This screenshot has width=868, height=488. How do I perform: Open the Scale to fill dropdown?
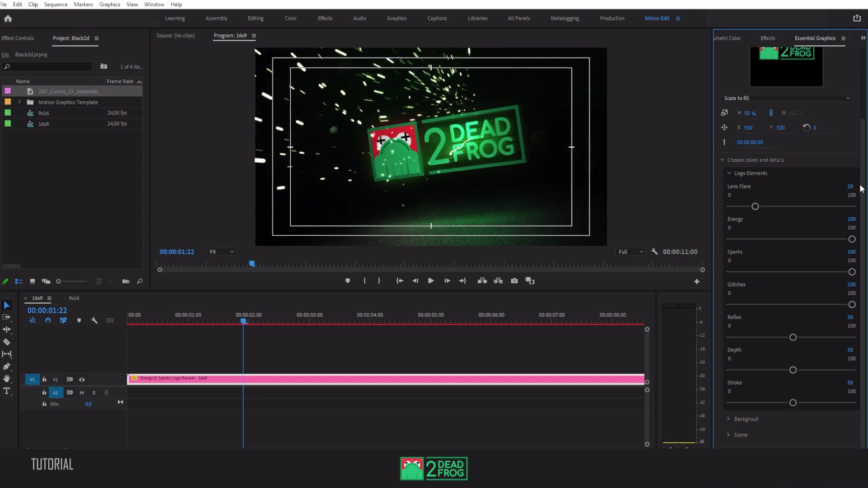point(786,98)
